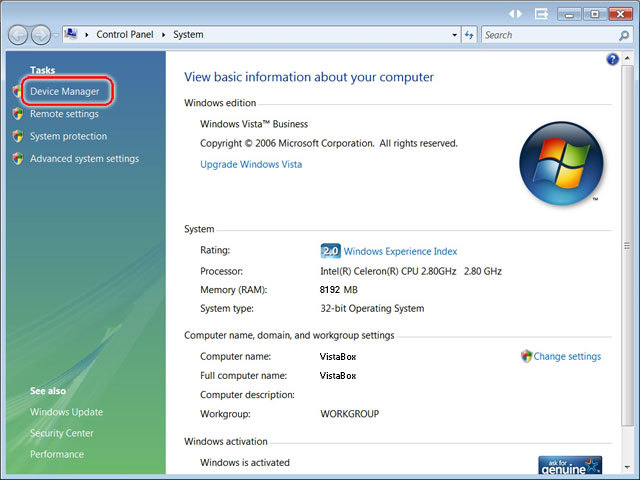Follow the Upgrade Windows Vista link

(x=251, y=165)
